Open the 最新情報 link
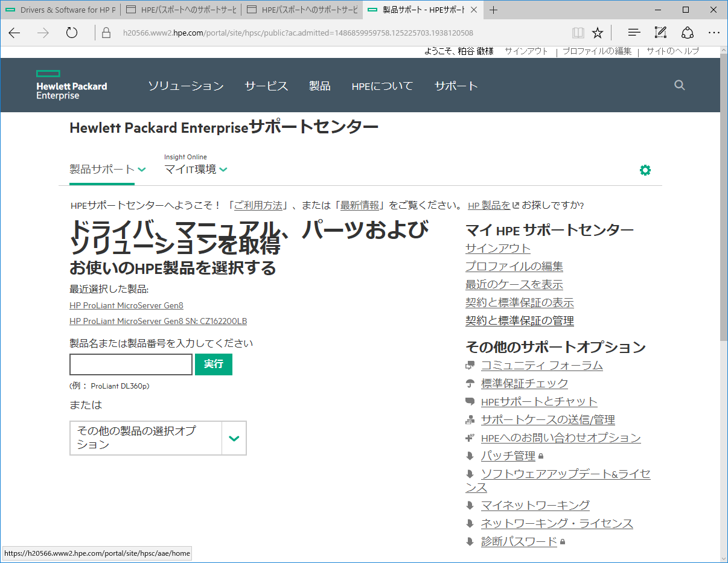The height and width of the screenshot is (563, 728). tap(360, 205)
